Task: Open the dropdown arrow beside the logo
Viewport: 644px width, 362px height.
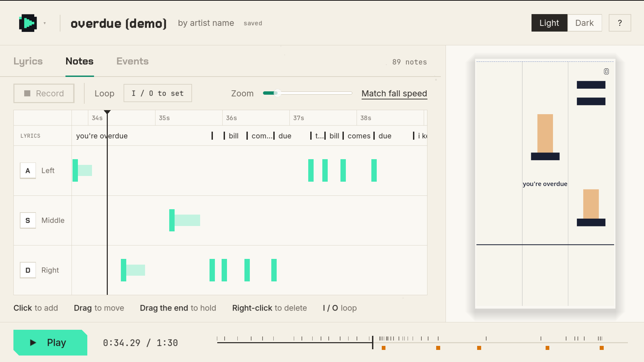Action: coord(45,23)
